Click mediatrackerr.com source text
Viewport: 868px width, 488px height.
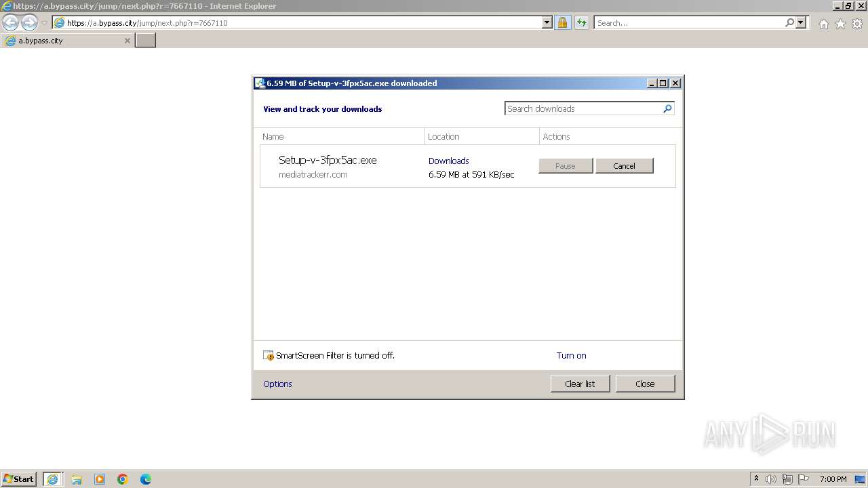pyautogui.click(x=313, y=175)
